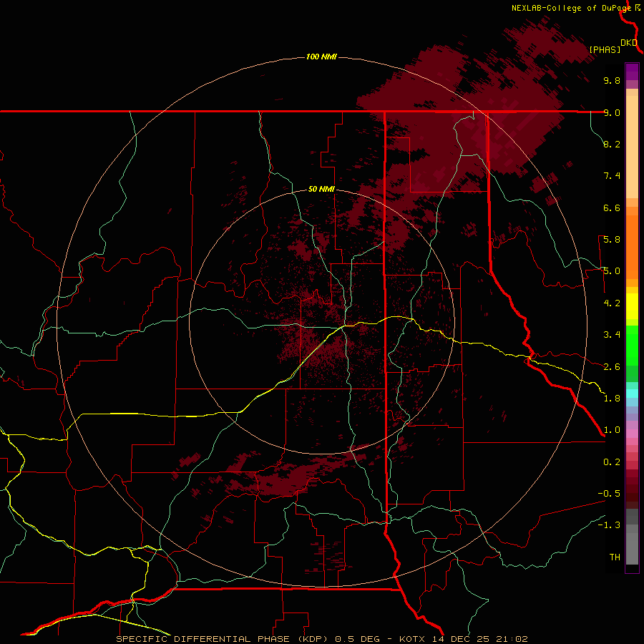Screen dimensions: 644x644
Task: Pick the yellow color bar segment
Action: (632, 306)
